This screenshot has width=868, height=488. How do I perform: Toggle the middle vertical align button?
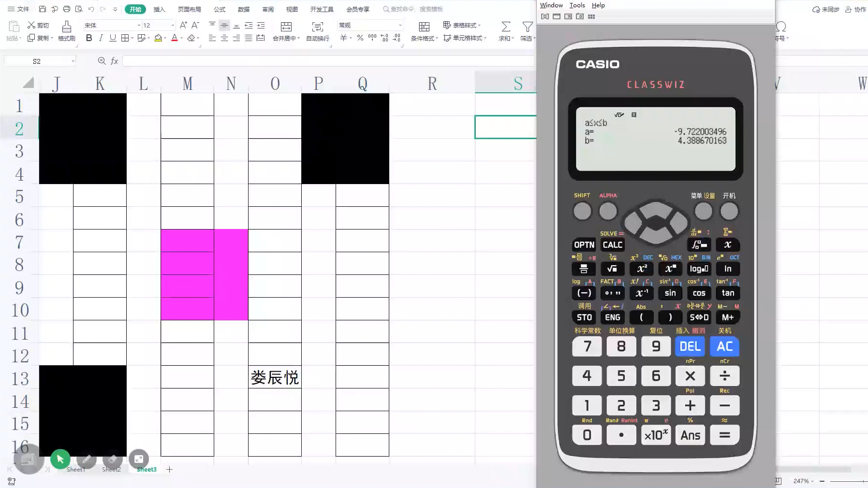224,25
